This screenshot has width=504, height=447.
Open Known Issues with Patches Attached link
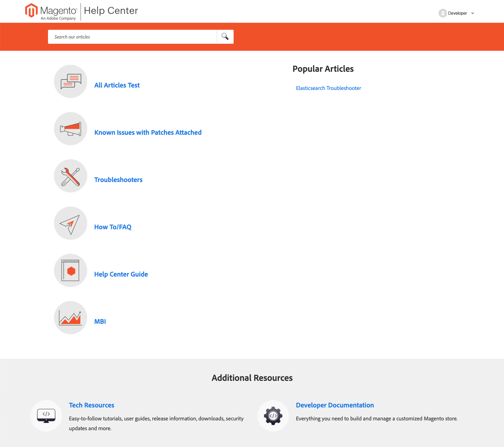(148, 132)
